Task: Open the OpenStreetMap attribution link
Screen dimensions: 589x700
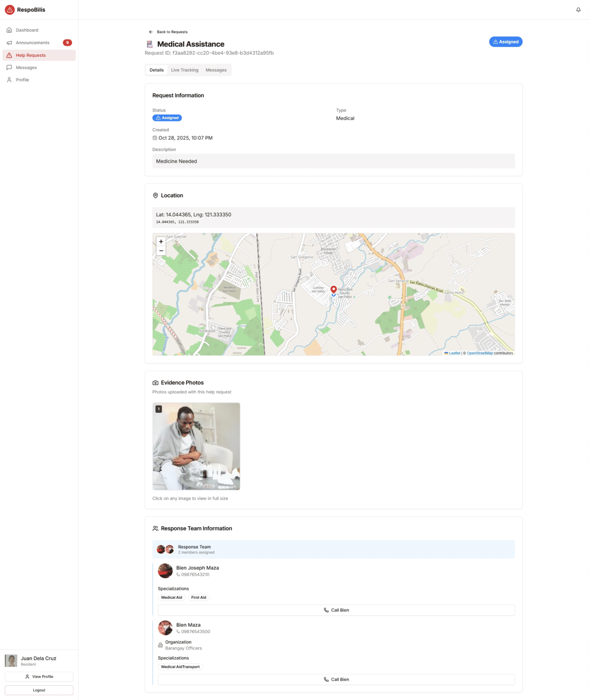Action: pos(479,353)
